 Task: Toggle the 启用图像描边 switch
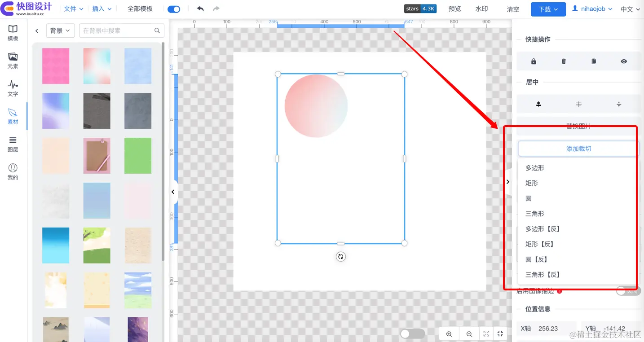pyautogui.click(x=628, y=291)
